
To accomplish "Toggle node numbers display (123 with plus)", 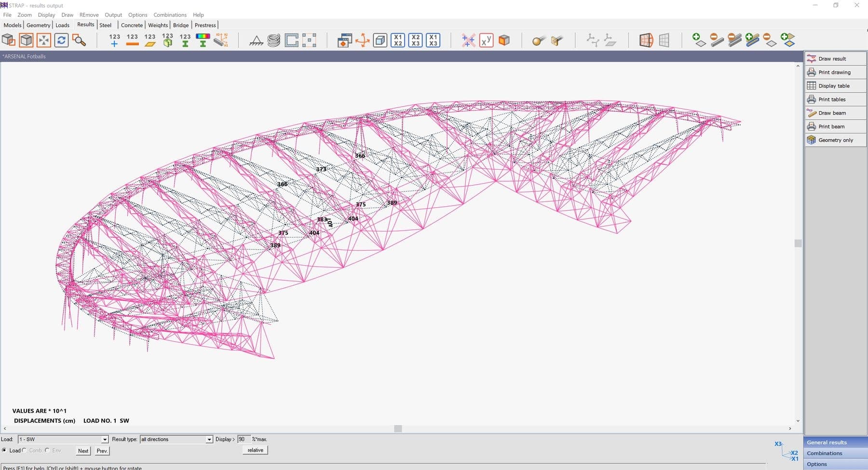I will click(x=114, y=40).
